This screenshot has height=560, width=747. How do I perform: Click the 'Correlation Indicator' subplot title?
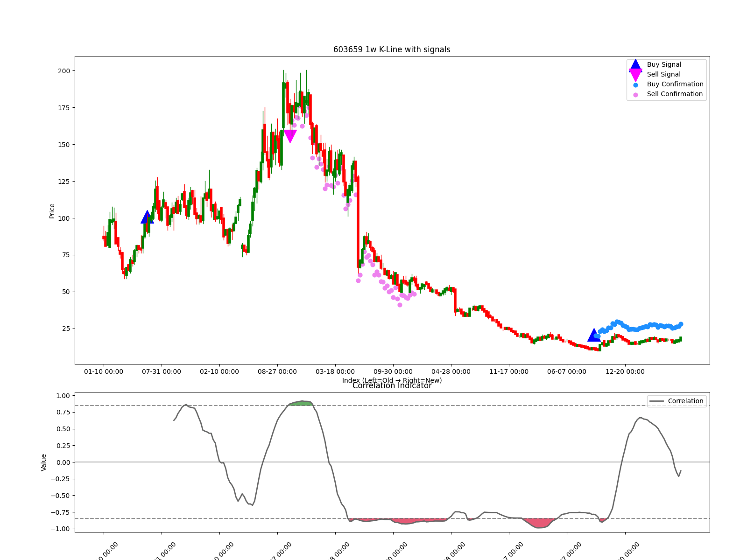(392, 385)
